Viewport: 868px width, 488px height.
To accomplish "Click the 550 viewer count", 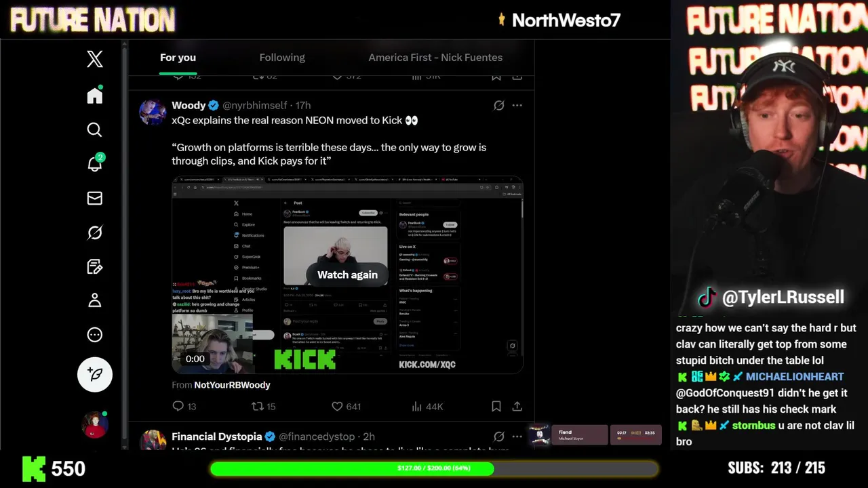I will [68, 468].
